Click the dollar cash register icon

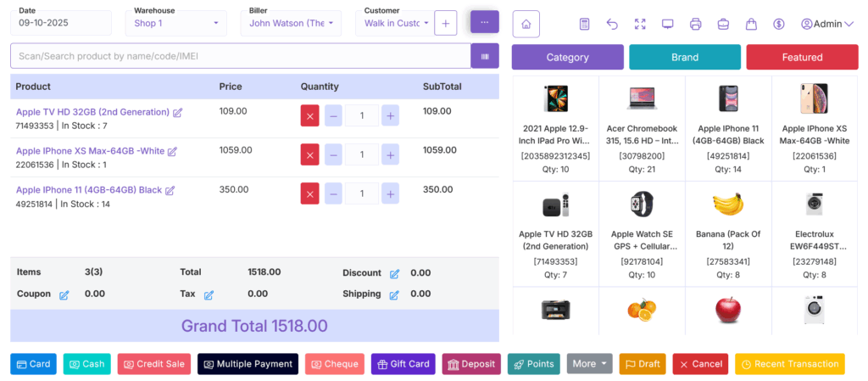778,24
